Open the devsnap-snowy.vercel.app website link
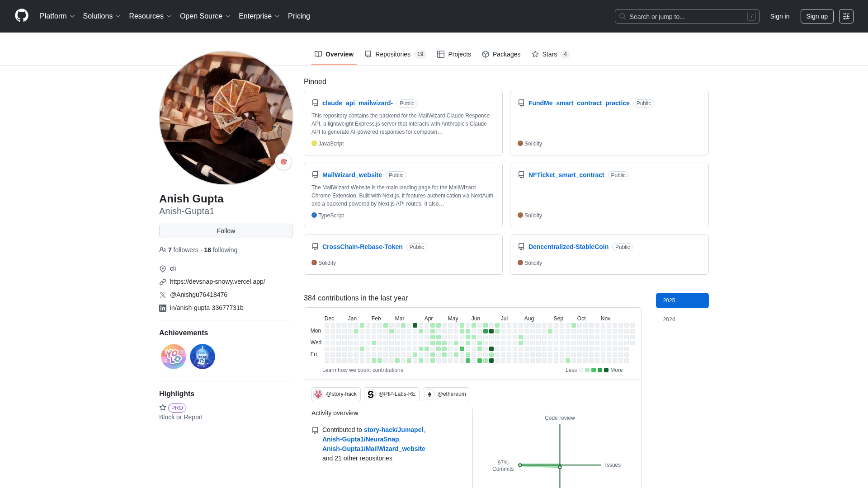 click(x=217, y=282)
